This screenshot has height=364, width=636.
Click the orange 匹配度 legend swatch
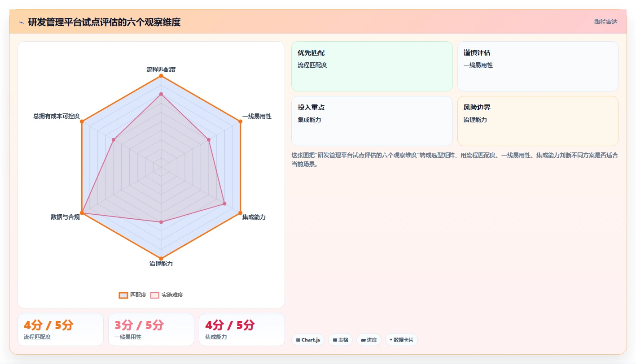click(123, 295)
